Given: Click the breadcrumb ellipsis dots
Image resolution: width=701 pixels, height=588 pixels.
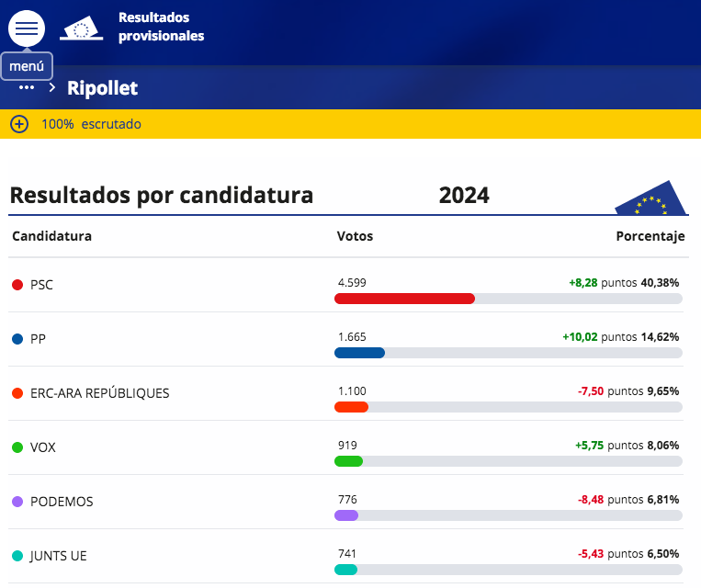Looking at the screenshot, I should click(26, 87).
